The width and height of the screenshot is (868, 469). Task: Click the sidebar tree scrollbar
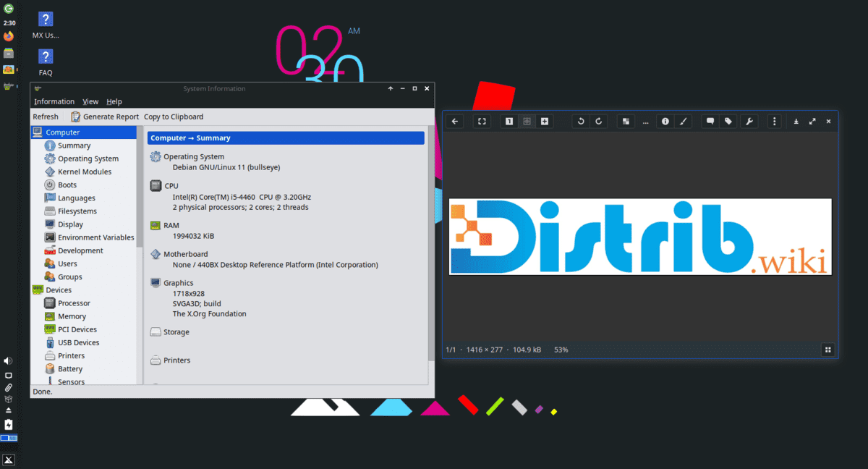(x=140, y=187)
